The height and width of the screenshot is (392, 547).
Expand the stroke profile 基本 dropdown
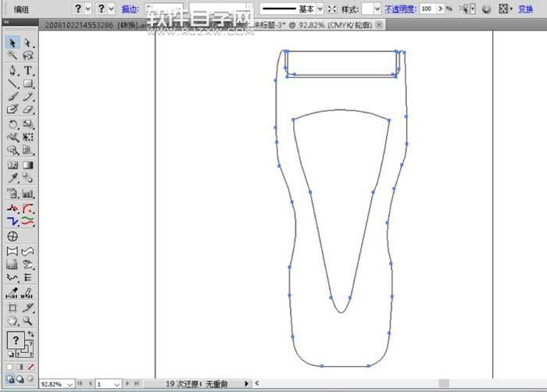[320, 9]
